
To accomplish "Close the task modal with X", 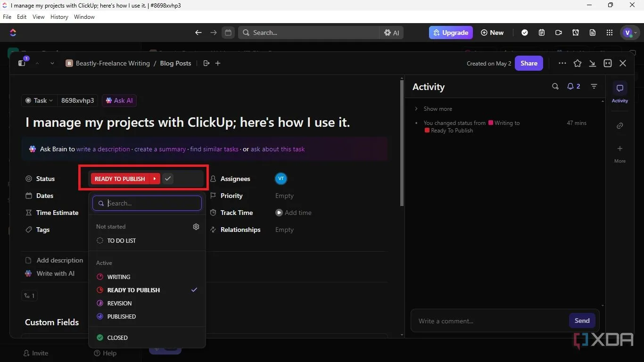I will 623,63.
